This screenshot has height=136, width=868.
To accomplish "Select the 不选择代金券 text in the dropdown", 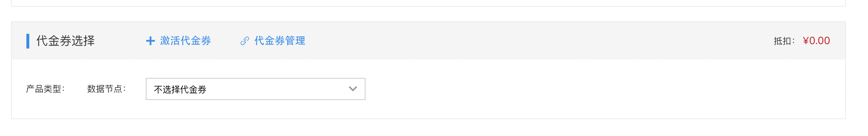I will click(180, 89).
